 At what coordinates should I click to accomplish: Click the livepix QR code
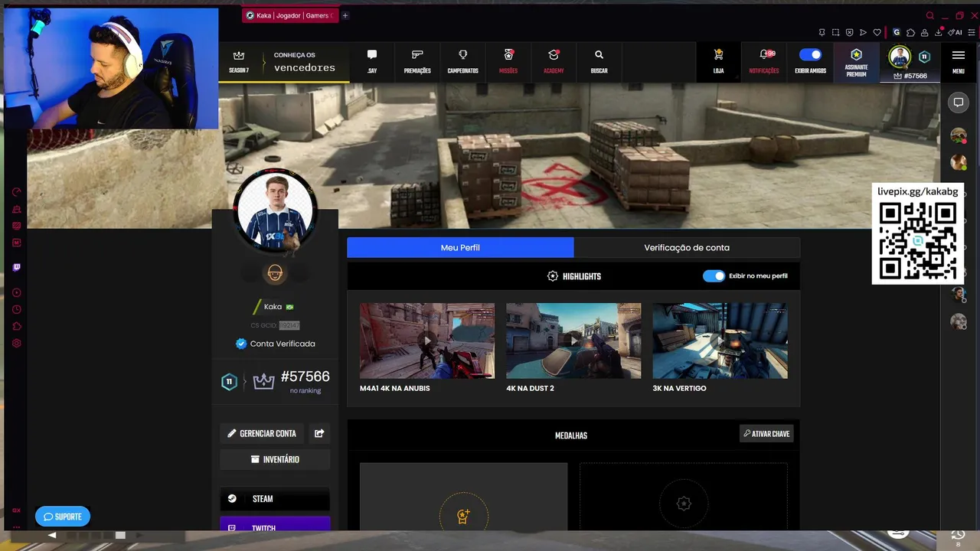[917, 242]
